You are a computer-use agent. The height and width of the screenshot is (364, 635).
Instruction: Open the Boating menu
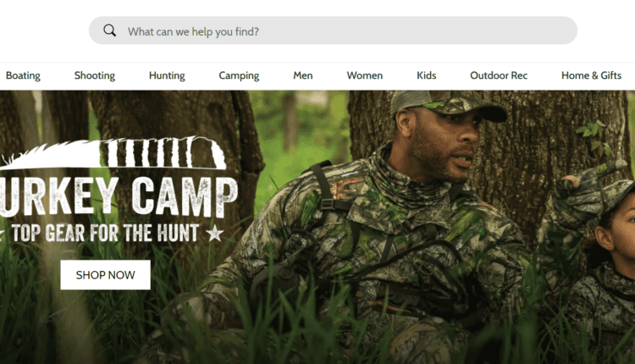(x=23, y=75)
